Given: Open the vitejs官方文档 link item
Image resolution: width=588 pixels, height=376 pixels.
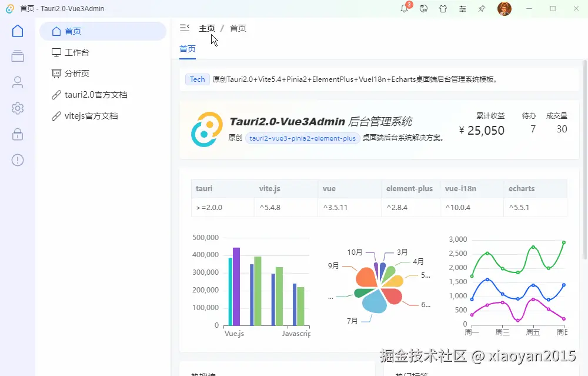Looking at the screenshot, I should 103,116.
